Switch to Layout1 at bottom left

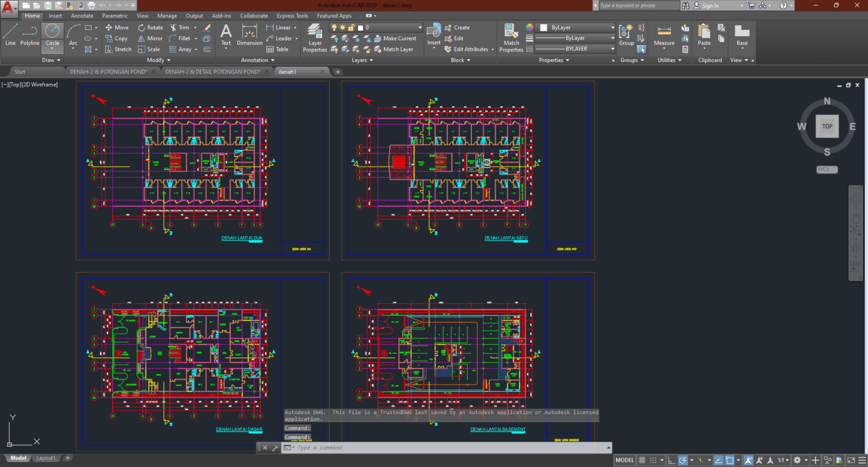46,458
